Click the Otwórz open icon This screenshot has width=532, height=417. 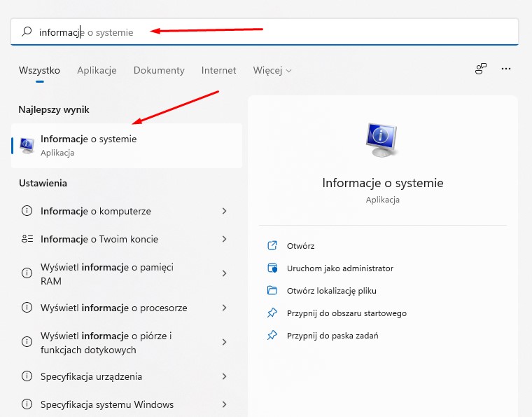(x=273, y=246)
